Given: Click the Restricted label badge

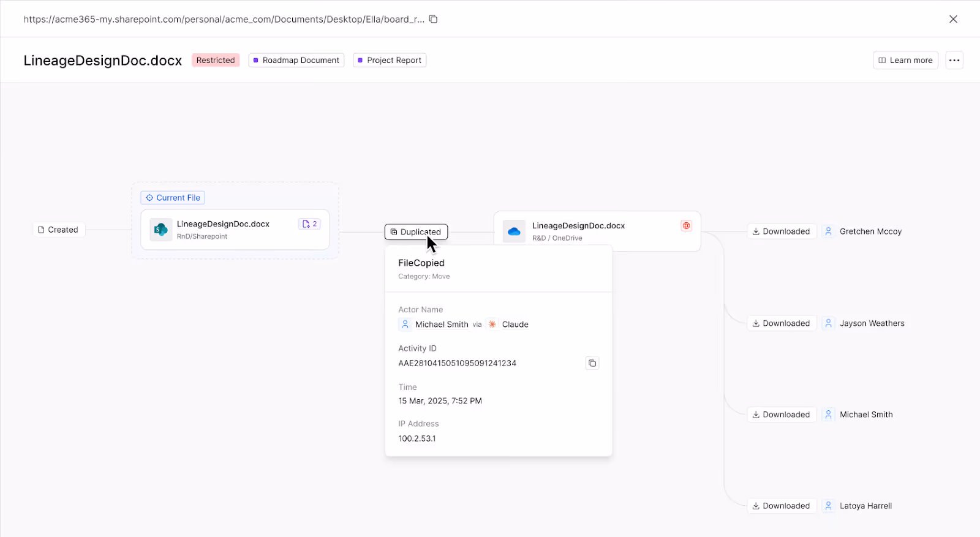Looking at the screenshot, I should tap(216, 60).
